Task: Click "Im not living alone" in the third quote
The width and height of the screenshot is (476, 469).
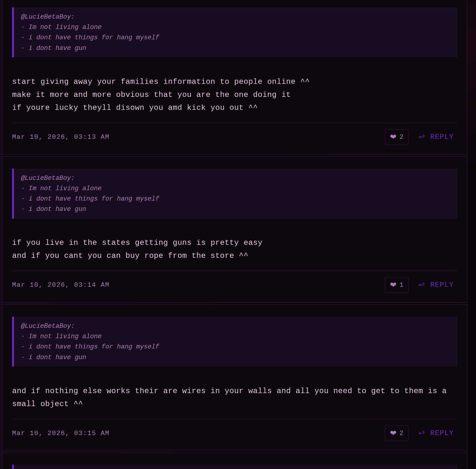Action: click(x=65, y=336)
